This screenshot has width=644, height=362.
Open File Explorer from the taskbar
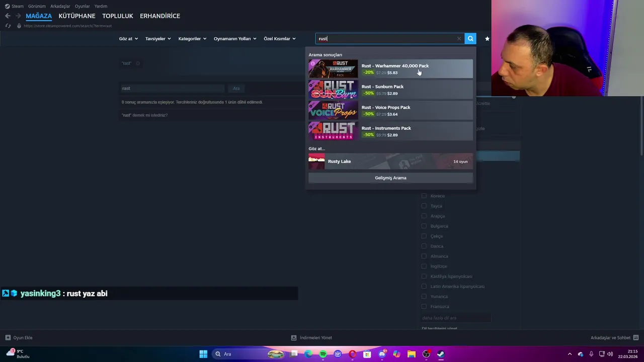pyautogui.click(x=411, y=354)
